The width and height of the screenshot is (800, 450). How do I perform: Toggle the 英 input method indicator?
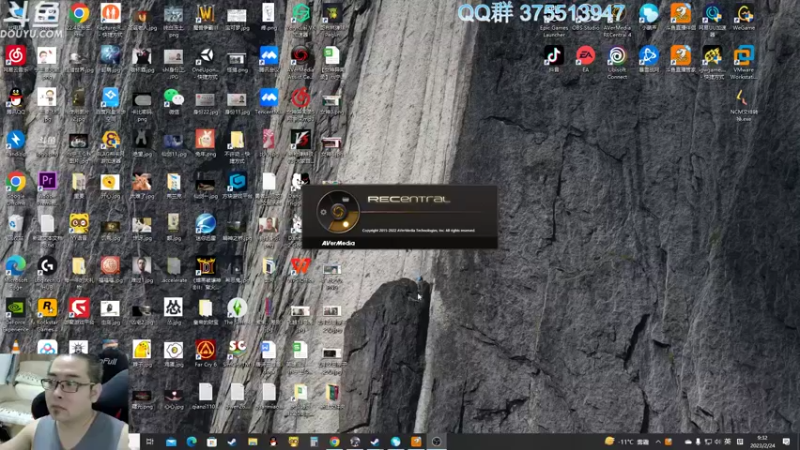pos(728,442)
